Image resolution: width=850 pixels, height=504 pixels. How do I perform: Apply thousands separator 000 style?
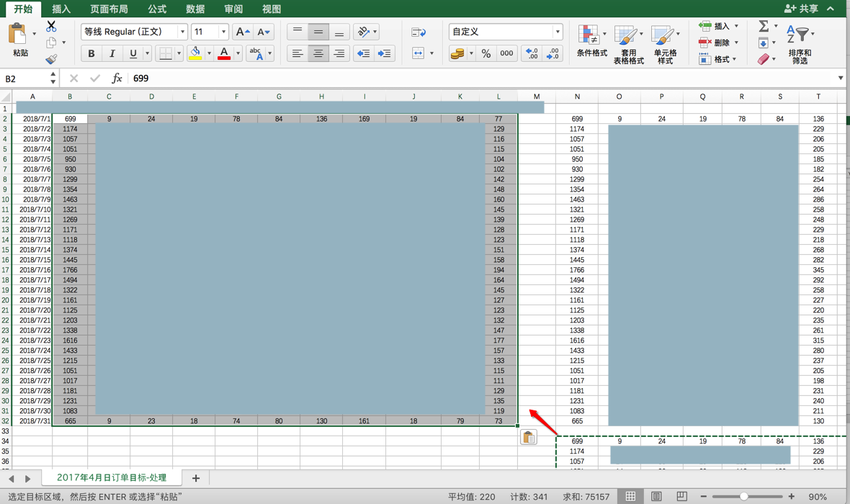tap(506, 53)
